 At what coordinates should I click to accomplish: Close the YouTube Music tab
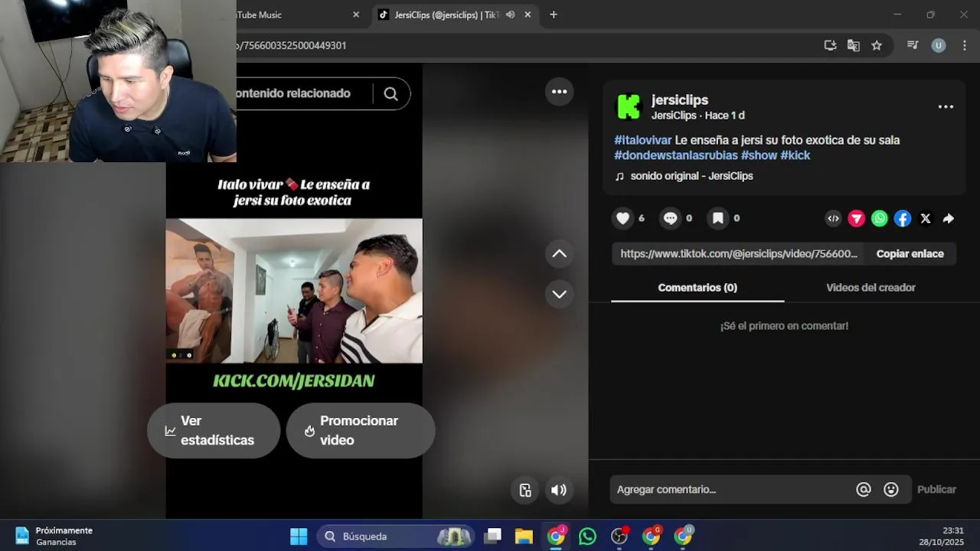click(356, 15)
